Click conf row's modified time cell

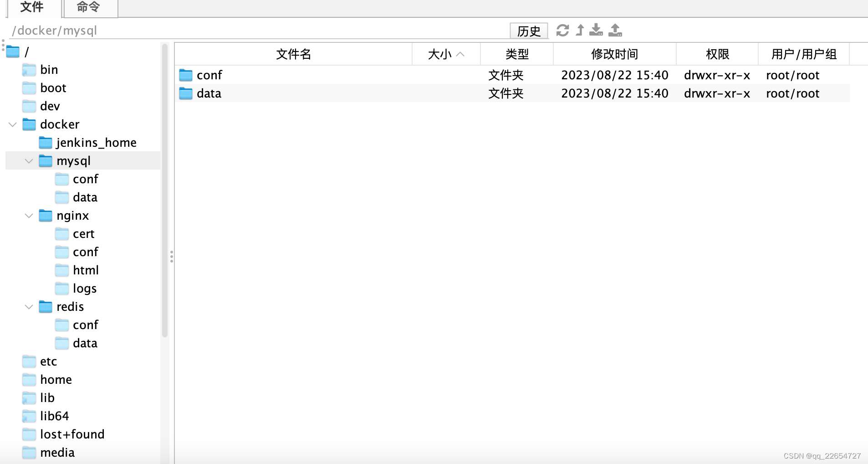tap(615, 75)
